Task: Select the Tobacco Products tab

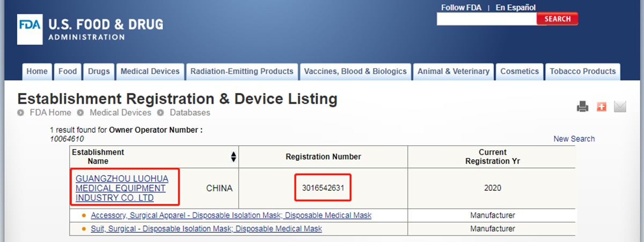Action: click(582, 72)
